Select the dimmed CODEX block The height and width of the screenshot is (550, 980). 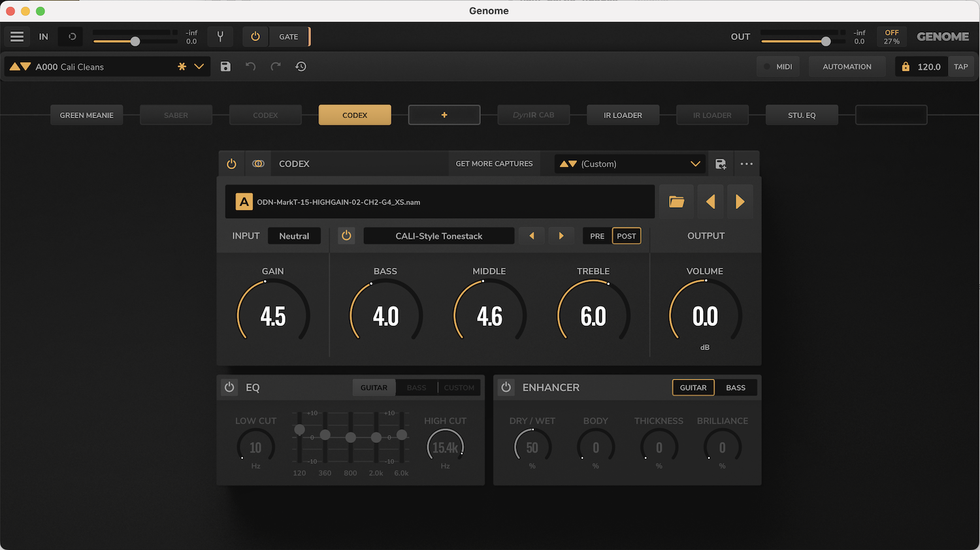tap(265, 115)
